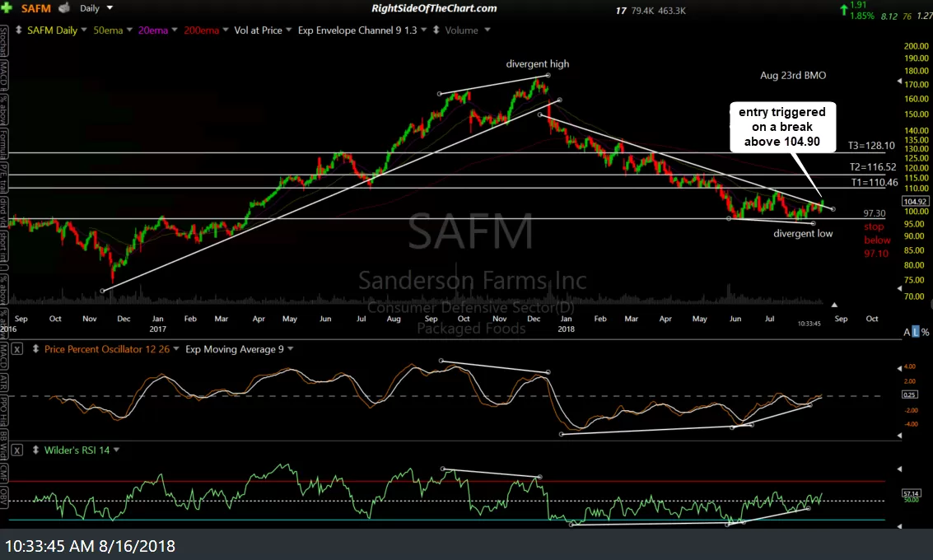
Task: Click the 79.4K volume value
Action: point(642,11)
